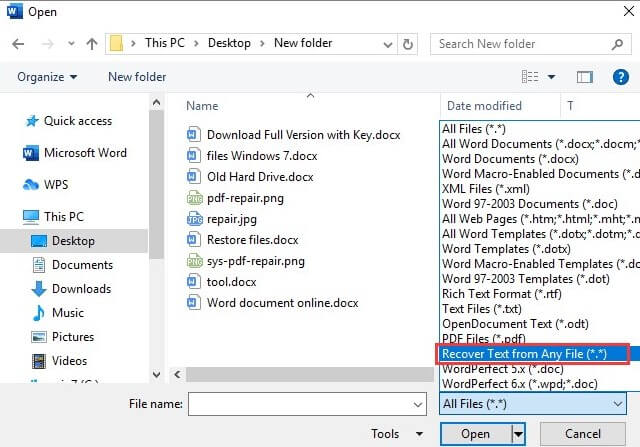Open the Microsoft Word sidebar location
Viewport: 640px width, 447px height.
[x=85, y=153]
